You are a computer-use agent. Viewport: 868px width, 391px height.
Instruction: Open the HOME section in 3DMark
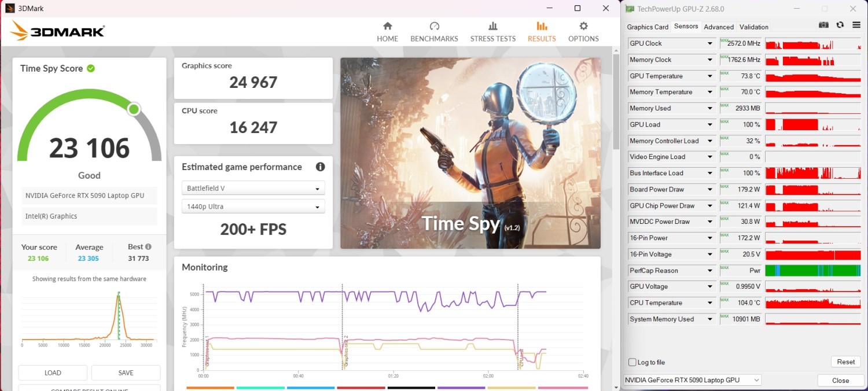tap(388, 32)
